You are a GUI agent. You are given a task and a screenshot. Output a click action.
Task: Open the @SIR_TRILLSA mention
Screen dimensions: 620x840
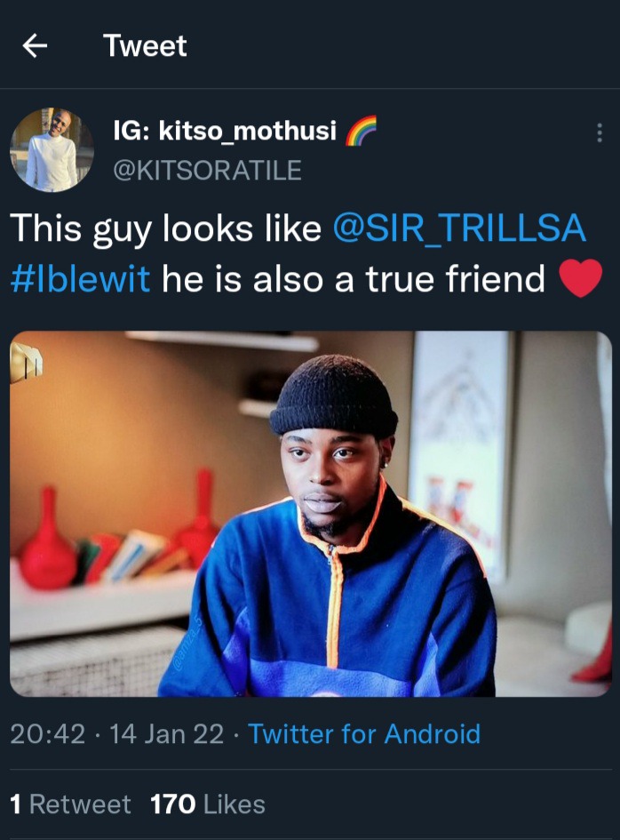pyautogui.click(x=459, y=228)
